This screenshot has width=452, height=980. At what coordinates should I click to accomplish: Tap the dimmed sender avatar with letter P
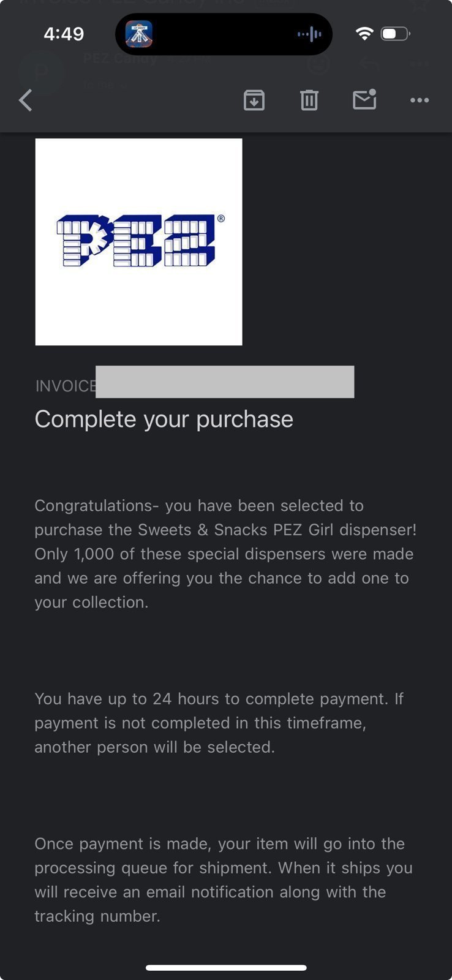click(x=41, y=73)
